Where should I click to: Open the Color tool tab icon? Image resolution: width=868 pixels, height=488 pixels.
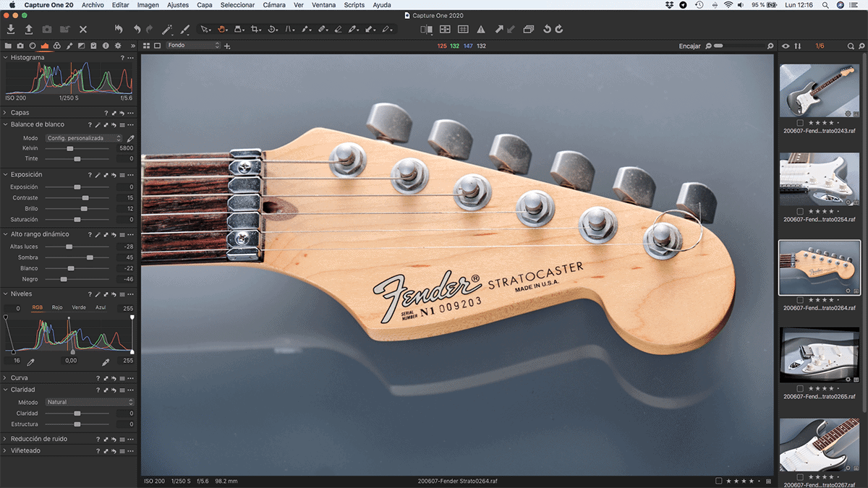click(x=57, y=46)
